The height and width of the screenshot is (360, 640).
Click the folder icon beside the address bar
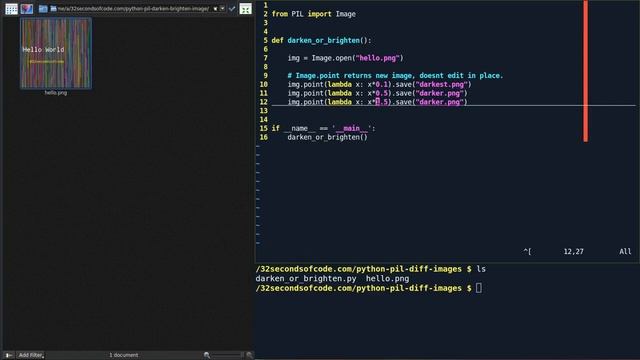tap(43, 9)
